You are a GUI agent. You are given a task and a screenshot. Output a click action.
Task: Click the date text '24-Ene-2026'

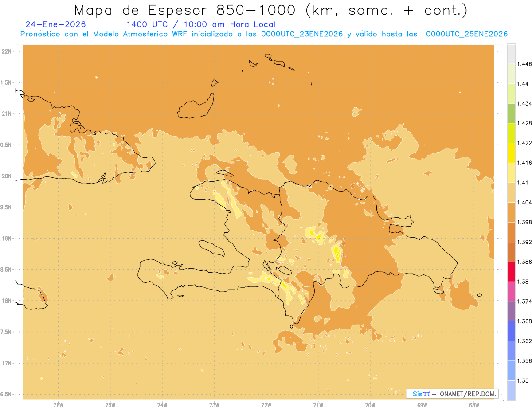click(x=56, y=24)
